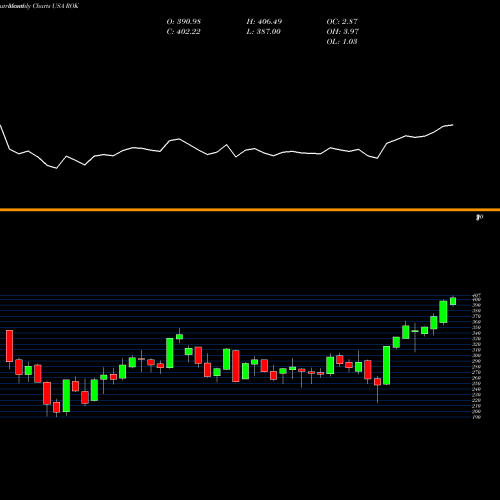Click the 360 price axis label

point(477,322)
